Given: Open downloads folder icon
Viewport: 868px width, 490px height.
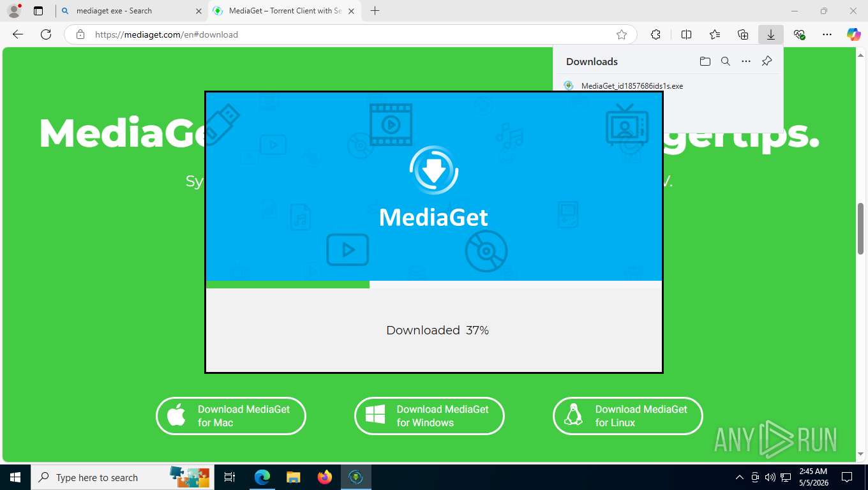Looking at the screenshot, I should pyautogui.click(x=705, y=61).
